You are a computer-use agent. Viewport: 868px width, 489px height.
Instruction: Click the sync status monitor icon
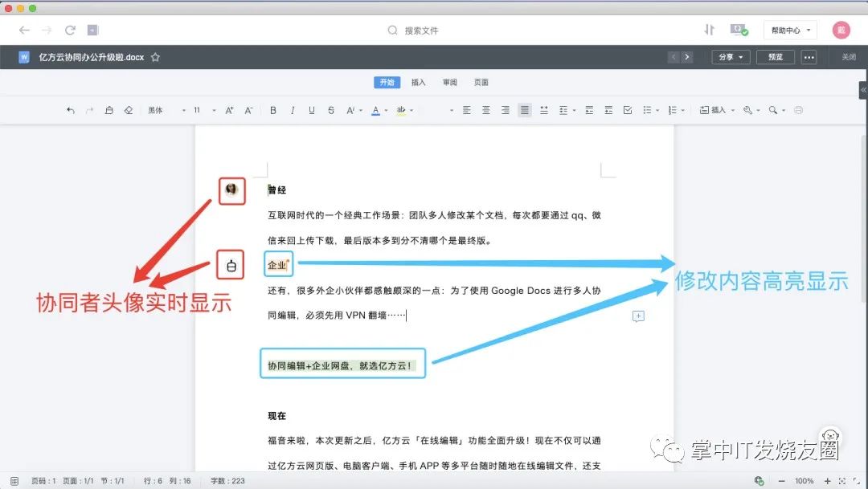(739, 30)
